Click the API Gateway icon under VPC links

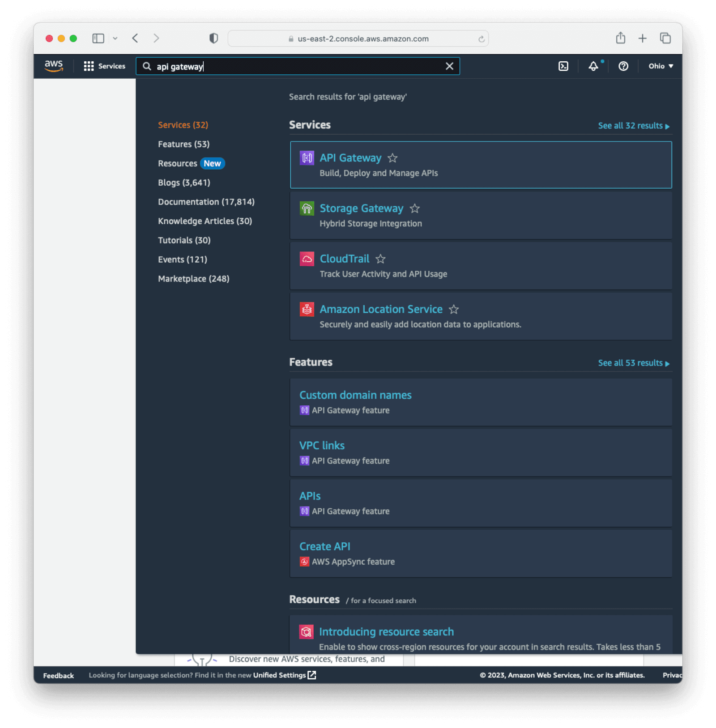click(x=304, y=461)
